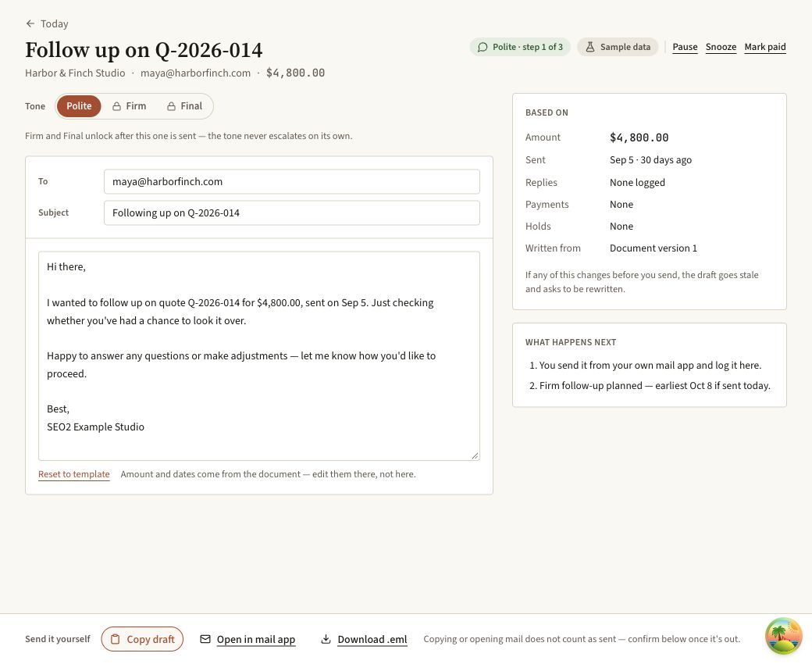Image resolution: width=812 pixels, height=664 pixels.
Task: Focus the Subject field
Action: [x=291, y=213]
